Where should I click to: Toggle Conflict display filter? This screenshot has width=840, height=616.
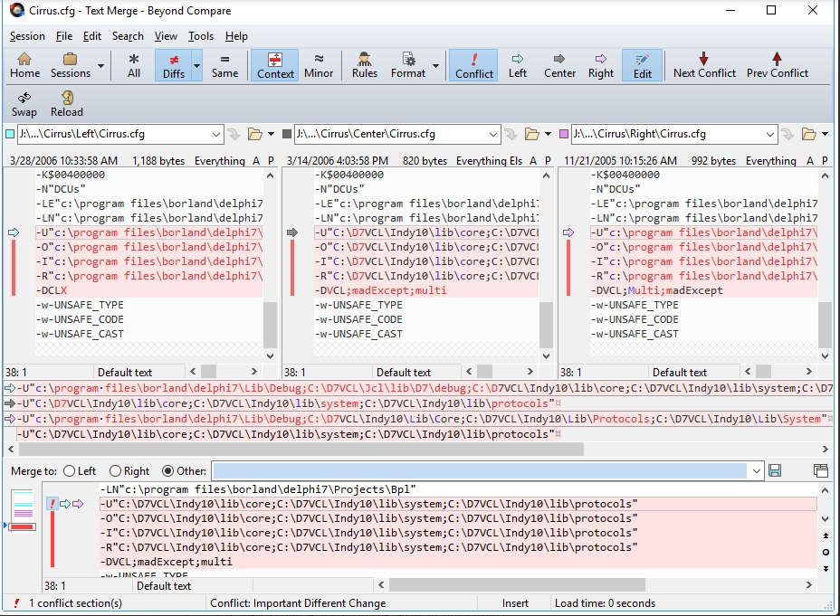click(x=474, y=65)
